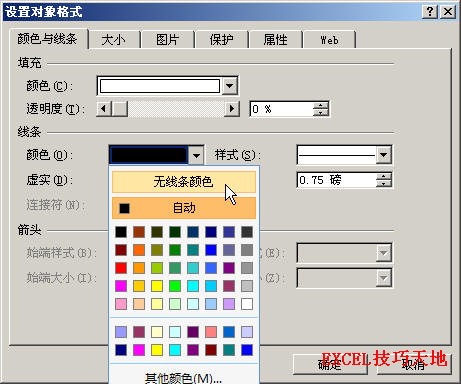Choose 无线条颜色 in color menu
The image size is (461, 384).
(184, 182)
